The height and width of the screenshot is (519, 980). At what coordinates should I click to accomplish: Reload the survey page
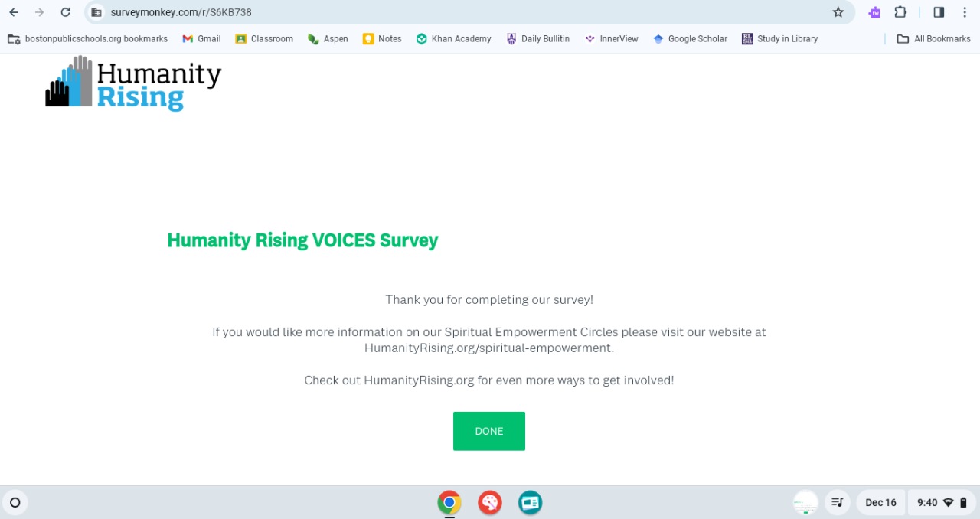[x=66, y=12]
